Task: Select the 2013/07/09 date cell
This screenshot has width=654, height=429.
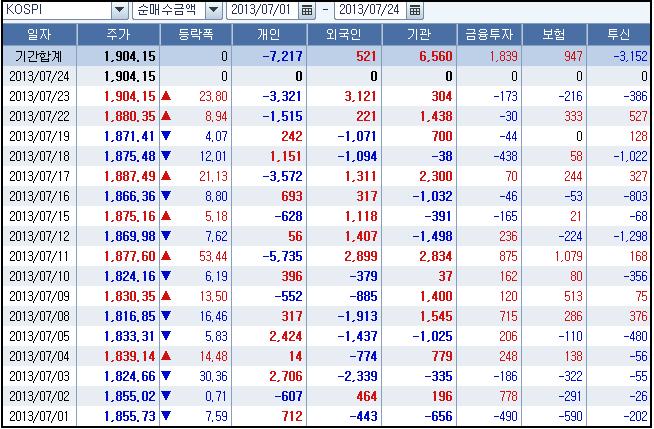Action: click(40, 296)
